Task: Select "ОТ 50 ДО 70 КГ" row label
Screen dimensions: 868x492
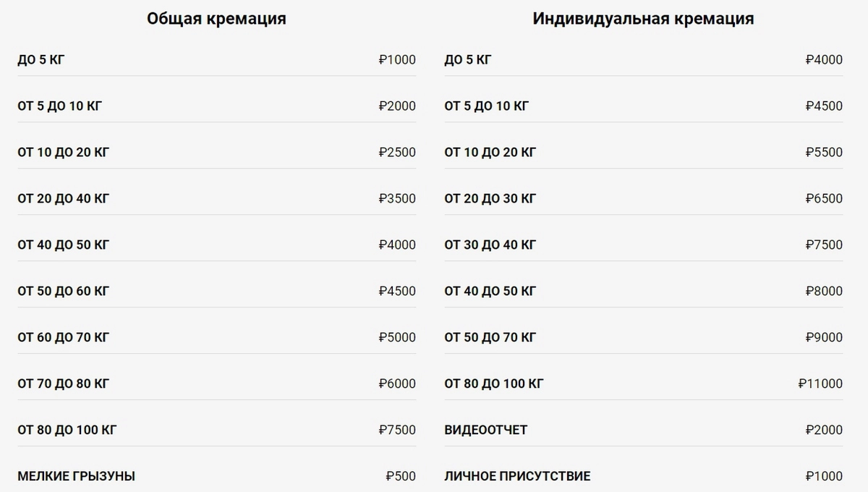Action: [x=490, y=337]
